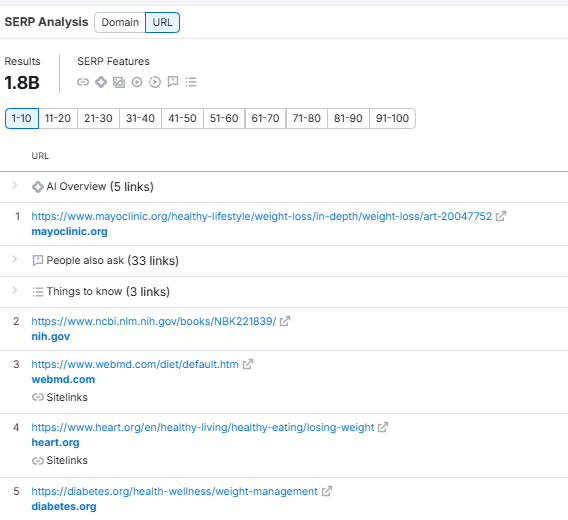This screenshot has width=568, height=520.
Task: Click the nih.gov domain link
Action: click(x=51, y=337)
